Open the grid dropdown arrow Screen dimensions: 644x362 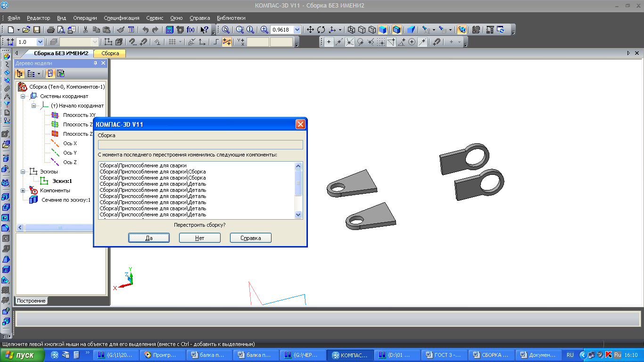pyautogui.click(x=180, y=42)
